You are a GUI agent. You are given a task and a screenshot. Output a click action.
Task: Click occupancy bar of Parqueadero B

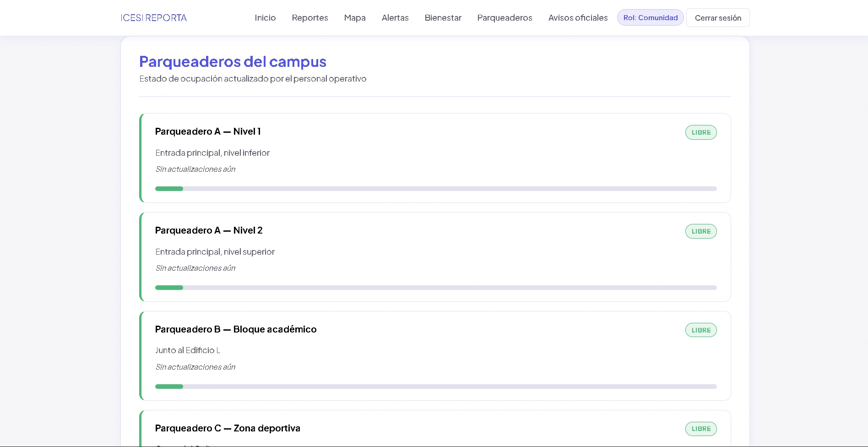pos(436,387)
